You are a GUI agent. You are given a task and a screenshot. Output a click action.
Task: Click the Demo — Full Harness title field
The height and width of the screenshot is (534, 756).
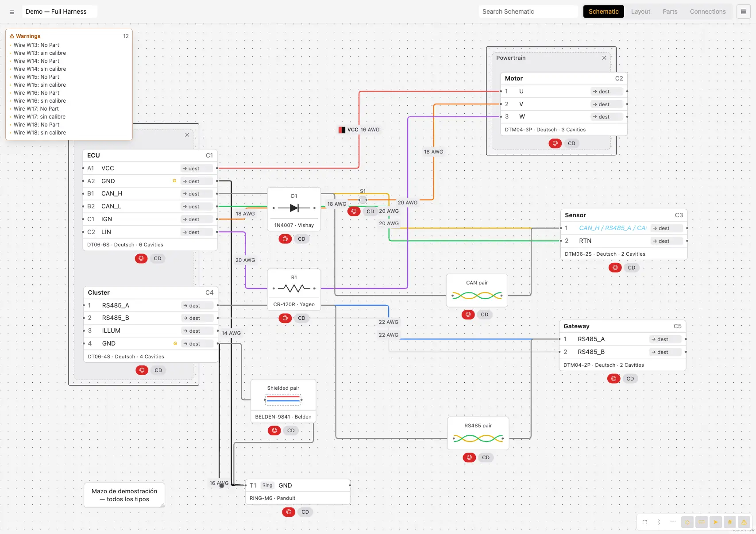coord(59,12)
